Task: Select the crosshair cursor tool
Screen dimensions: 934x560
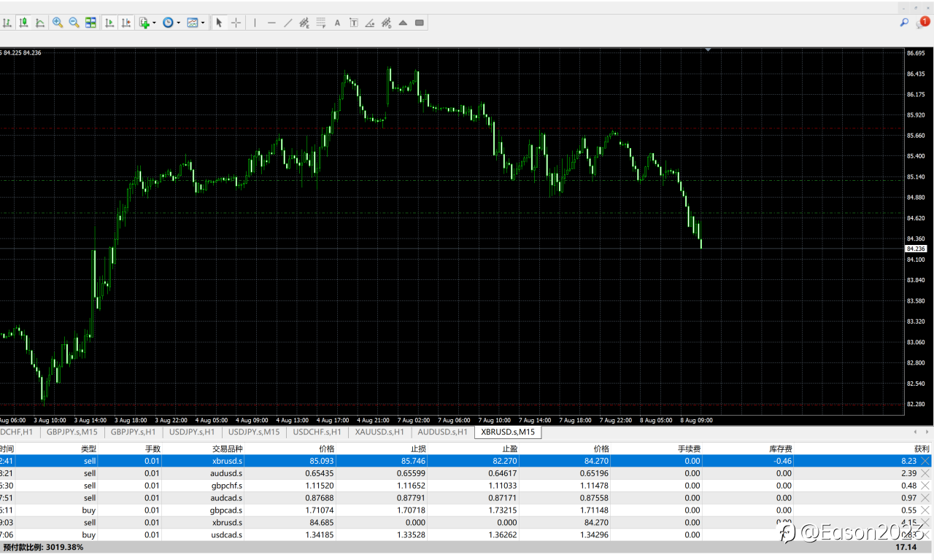Action: tap(236, 23)
